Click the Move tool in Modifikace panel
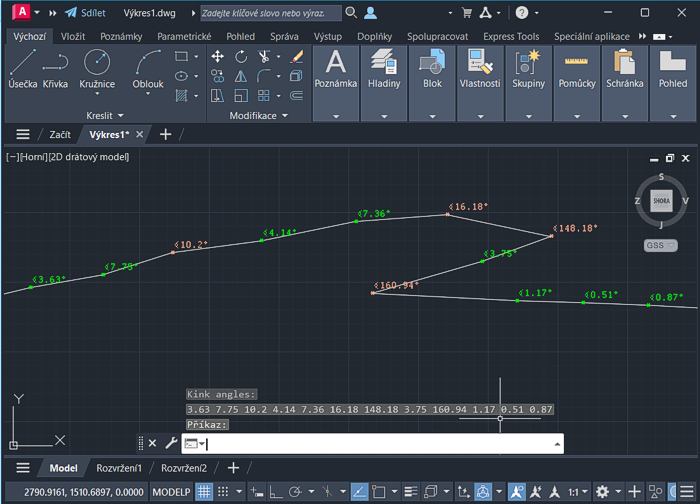 coord(217,57)
